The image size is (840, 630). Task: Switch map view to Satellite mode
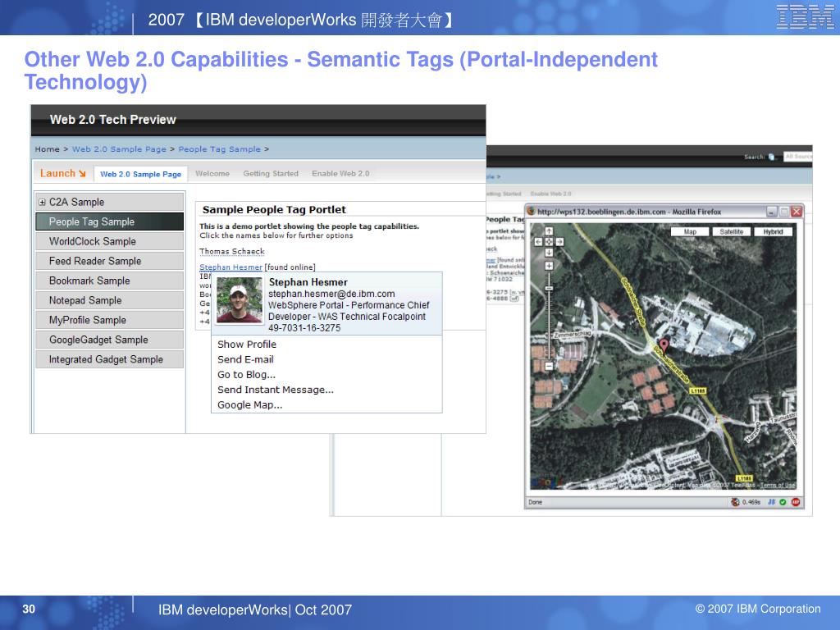tap(731, 232)
